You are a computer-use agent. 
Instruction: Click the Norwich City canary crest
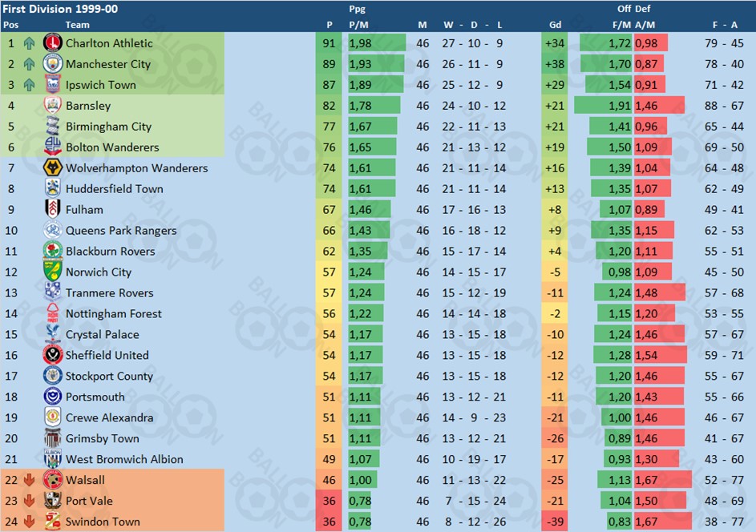coord(53,272)
